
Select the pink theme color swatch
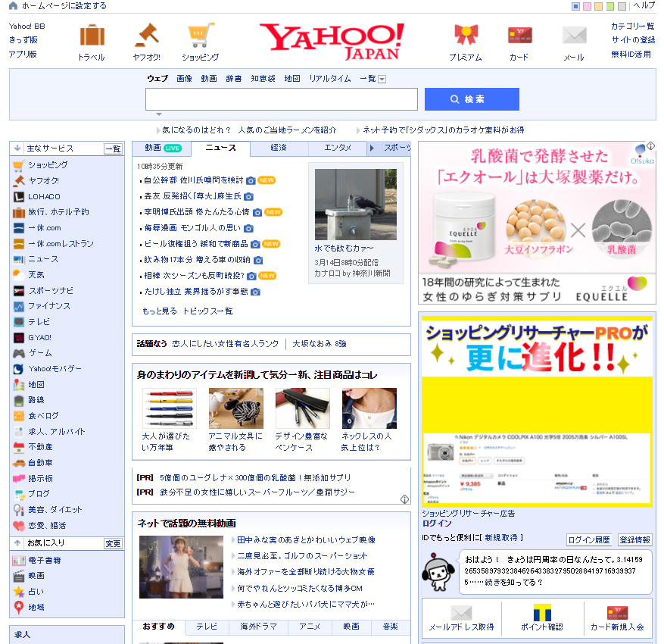[x=587, y=6]
